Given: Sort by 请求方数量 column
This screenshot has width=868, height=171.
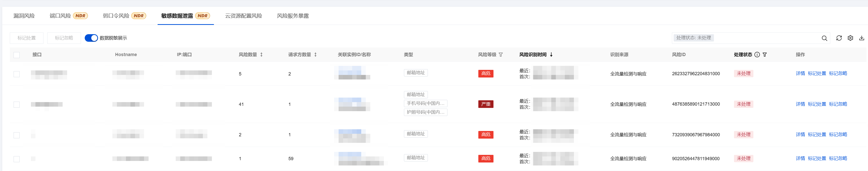Looking at the screenshot, I should (315, 55).
